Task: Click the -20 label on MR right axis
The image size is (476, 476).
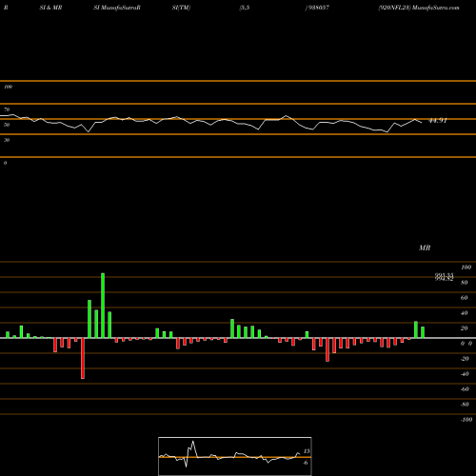Action: click(465, 359)
